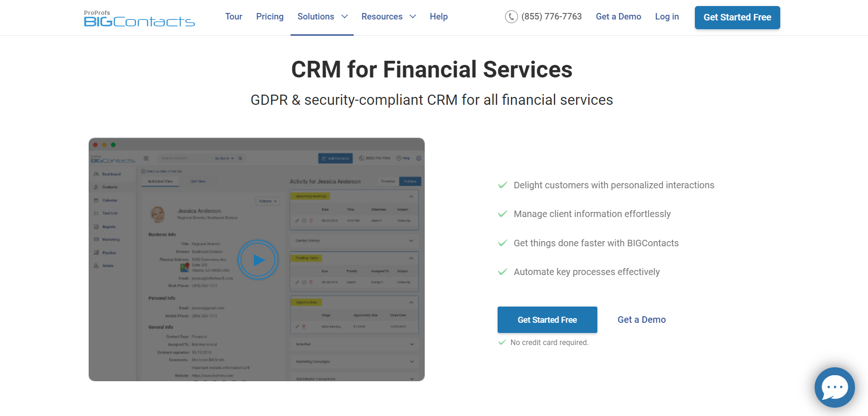This screenshot has width=868, height=416.
Task: Click the checkmark beside No credit card required
Action: pyautogui.click(x=502, y=342)
